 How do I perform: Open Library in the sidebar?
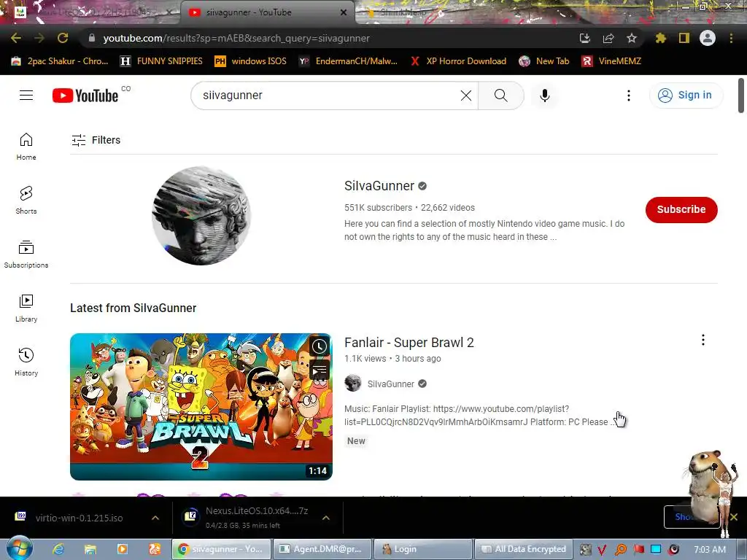26,308
